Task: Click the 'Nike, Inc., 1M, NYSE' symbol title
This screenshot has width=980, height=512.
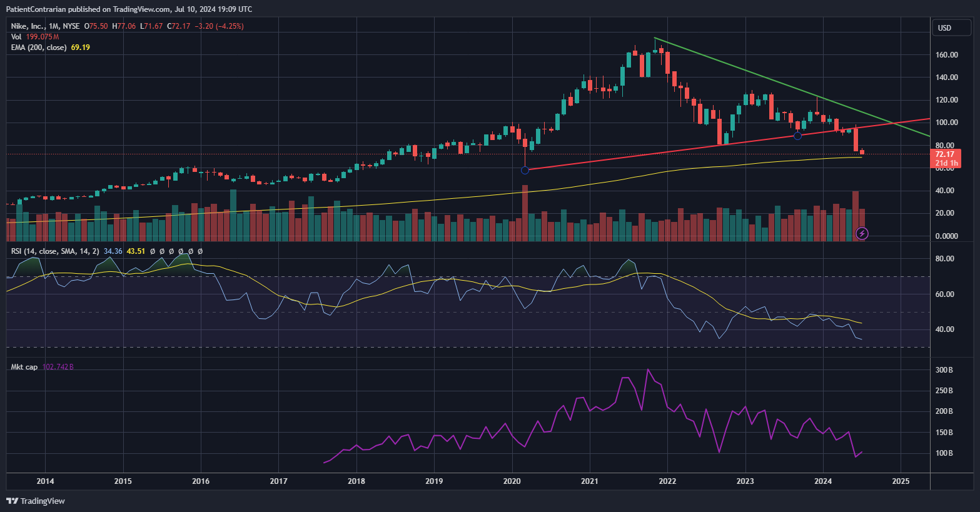Action: click(46, 26)
